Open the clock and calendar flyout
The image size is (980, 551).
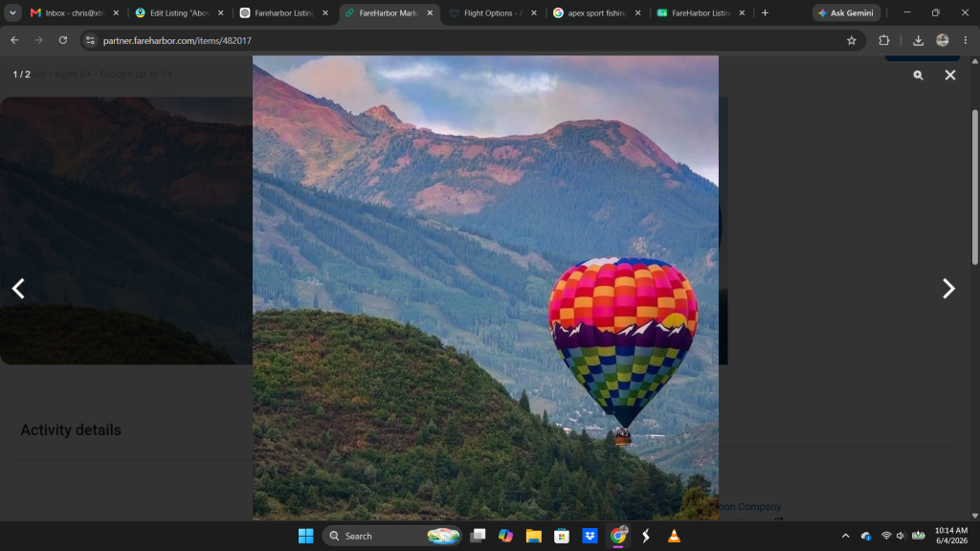pyautogui.click(x=951, y=536)
